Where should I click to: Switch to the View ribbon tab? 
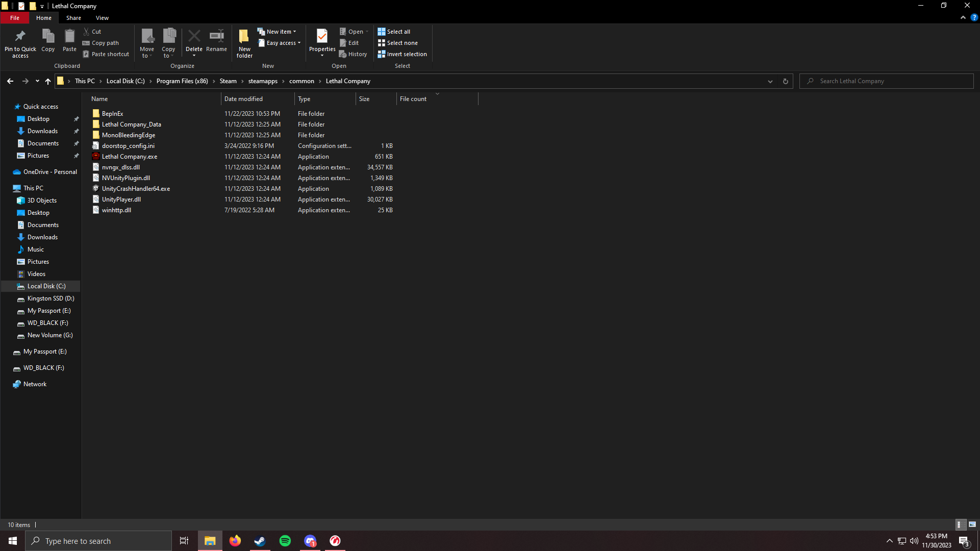pyautogui.click(x=102, y=18)
